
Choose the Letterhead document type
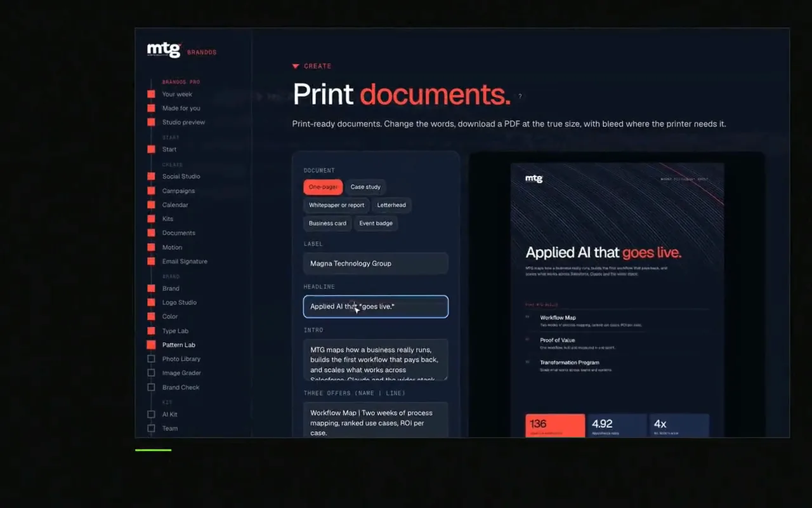(x=391, y=205)
